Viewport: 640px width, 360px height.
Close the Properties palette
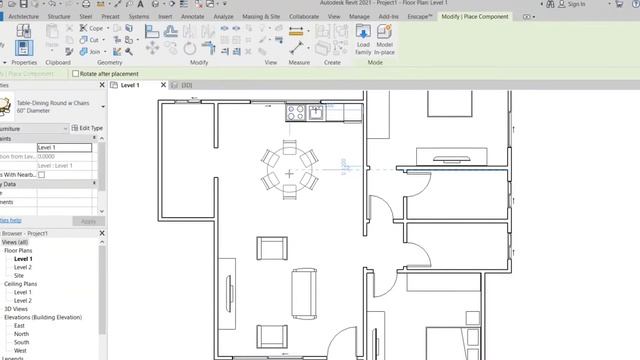102,85
